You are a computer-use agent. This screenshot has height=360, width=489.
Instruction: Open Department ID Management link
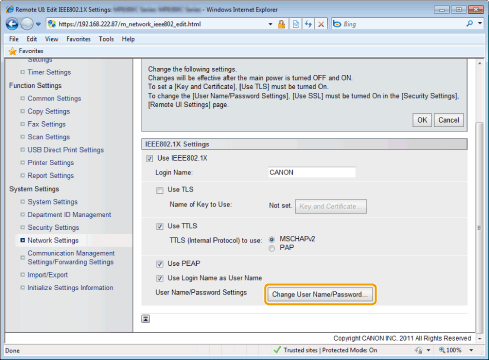69,214
